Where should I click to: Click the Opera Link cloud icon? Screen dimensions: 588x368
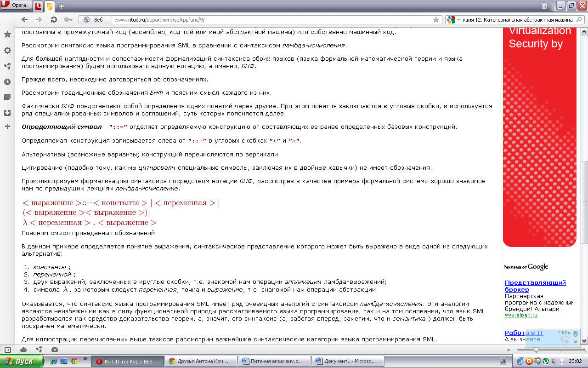tap(24, 350)
